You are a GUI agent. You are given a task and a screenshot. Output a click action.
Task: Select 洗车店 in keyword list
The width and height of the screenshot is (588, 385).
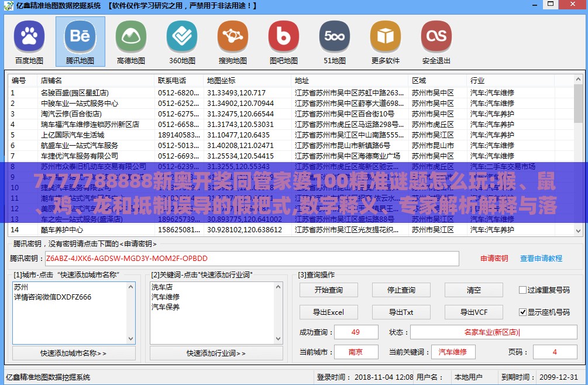click(x=162, y=287)
